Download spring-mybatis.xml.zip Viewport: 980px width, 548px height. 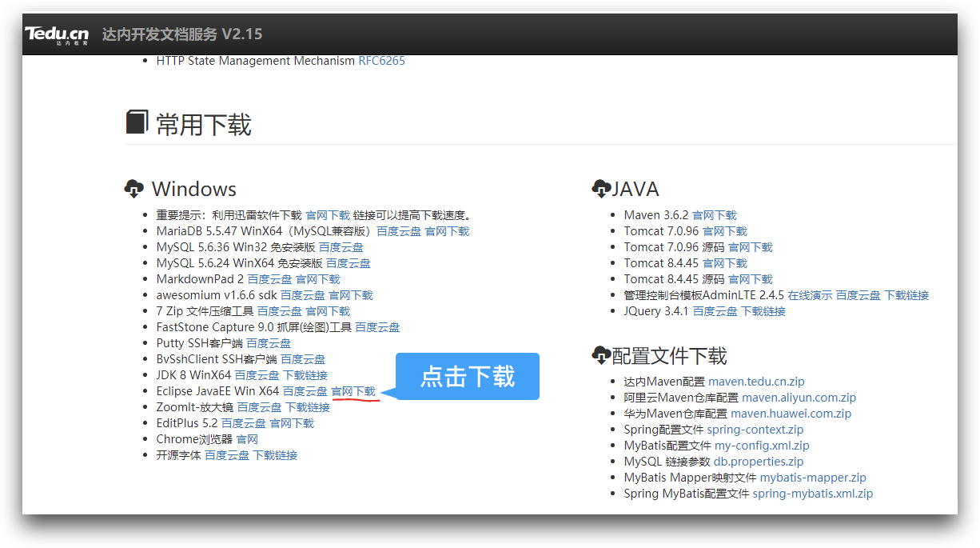[x=813, y=494]
